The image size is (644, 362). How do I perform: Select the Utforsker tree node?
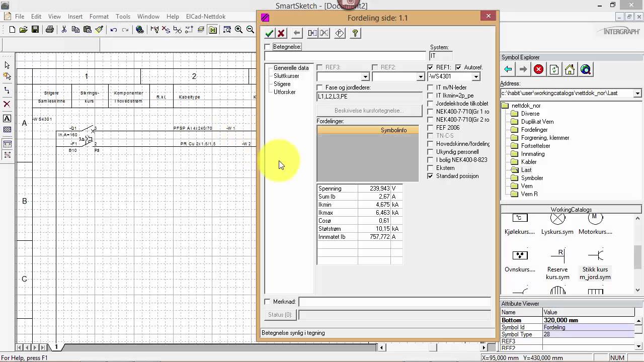pyautogui.click(x=285, y=92)
